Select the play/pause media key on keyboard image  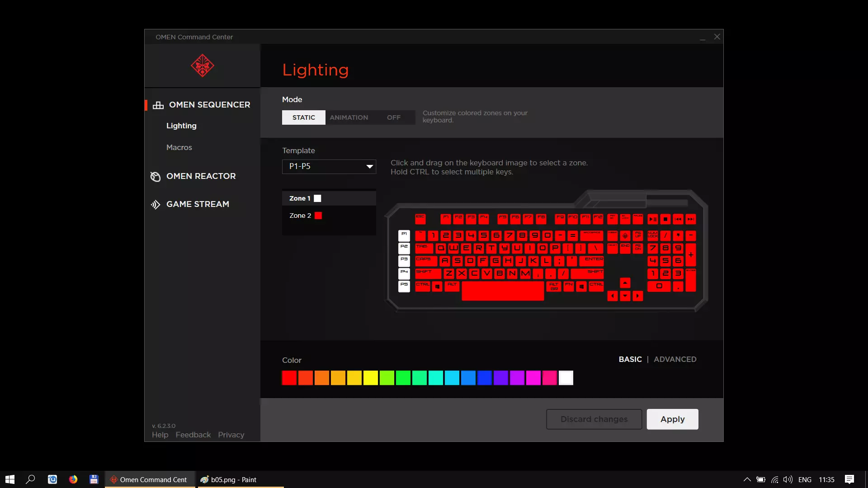[653, 219]
